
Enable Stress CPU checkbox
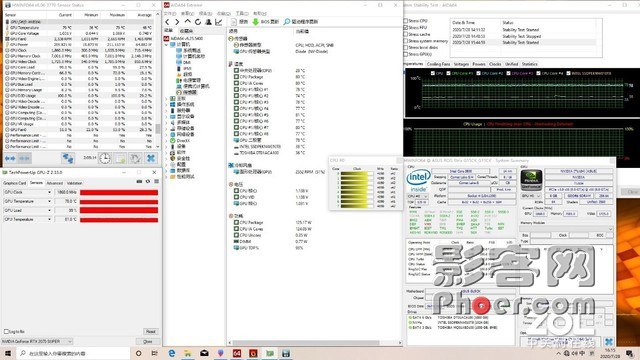(406, 20)
